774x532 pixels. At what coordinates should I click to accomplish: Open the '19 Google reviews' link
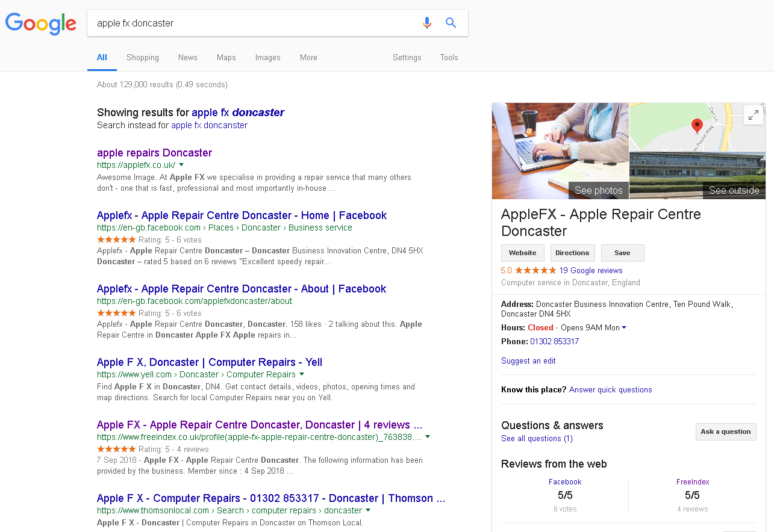pyautogui.click(x=591, y=271)
